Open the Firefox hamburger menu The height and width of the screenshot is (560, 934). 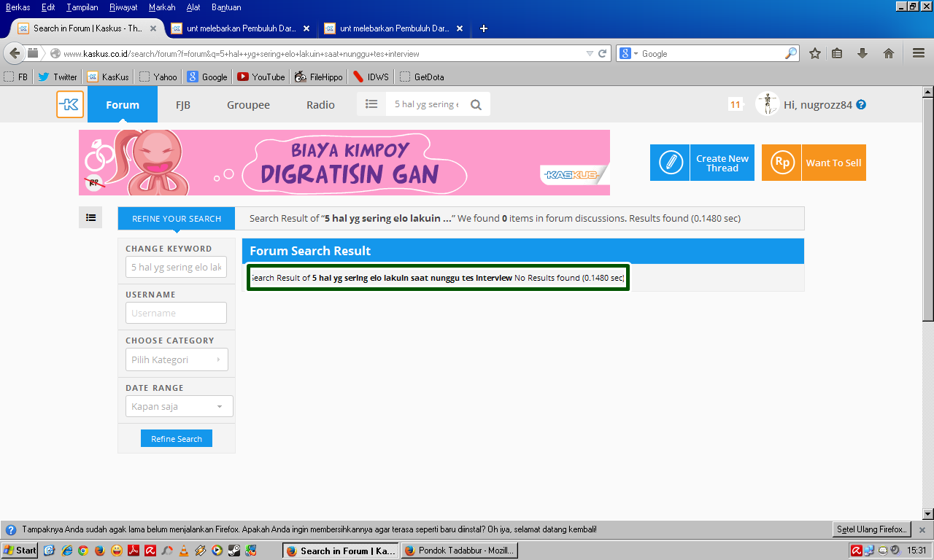[x=919, y=53]
